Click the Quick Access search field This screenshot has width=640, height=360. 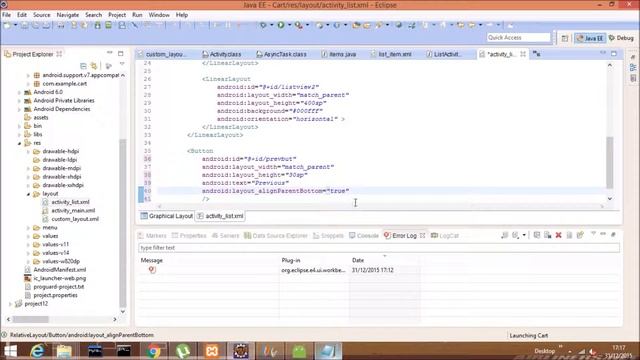519,38
